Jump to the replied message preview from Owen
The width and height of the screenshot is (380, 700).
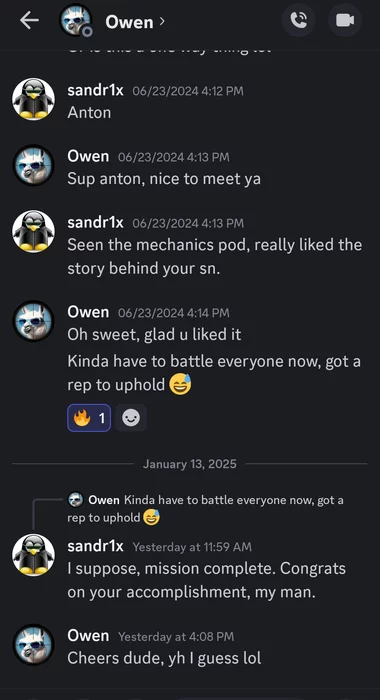[x=205, y=509]
